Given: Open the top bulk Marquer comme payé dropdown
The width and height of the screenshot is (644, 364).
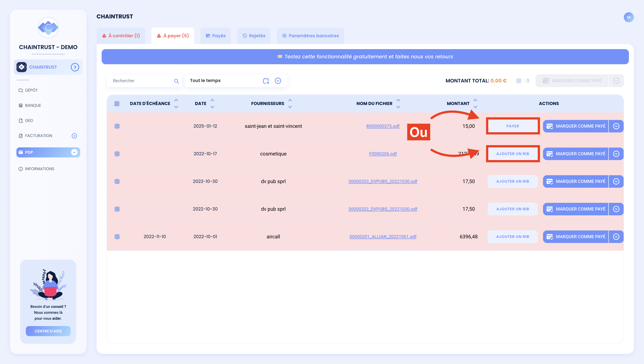Looking at the screenshot, I should tap(616, 81).
